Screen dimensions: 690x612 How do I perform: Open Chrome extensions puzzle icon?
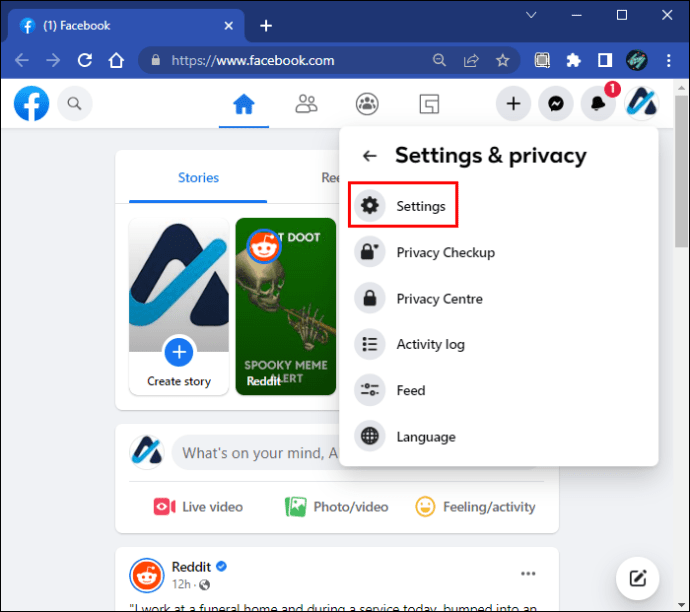[573, 60]
